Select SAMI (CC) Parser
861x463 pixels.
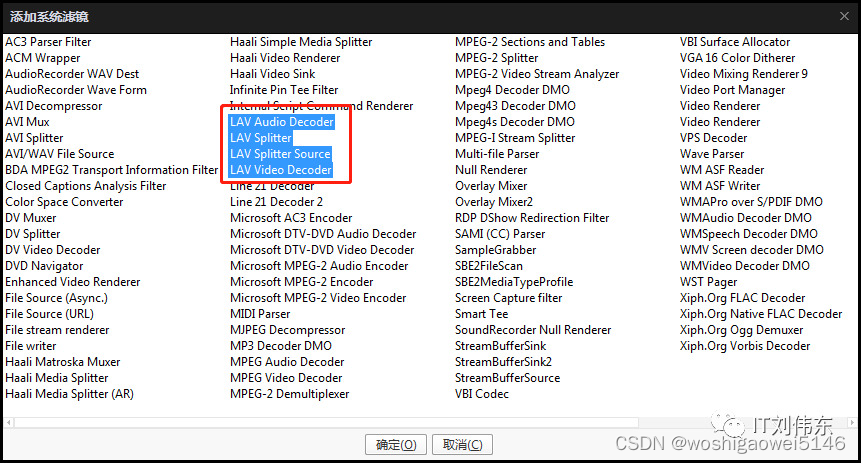[x=500, y=234]
